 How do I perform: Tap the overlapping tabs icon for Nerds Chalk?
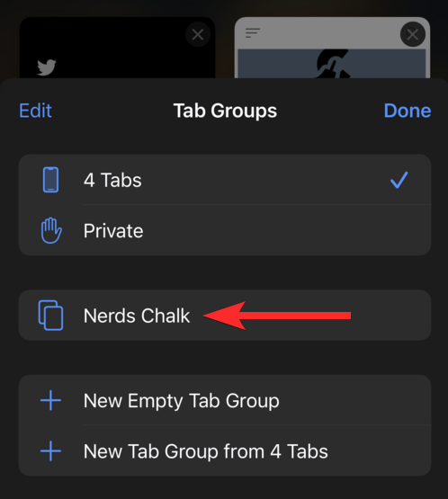pyautogui.click(x=50, y=316)
